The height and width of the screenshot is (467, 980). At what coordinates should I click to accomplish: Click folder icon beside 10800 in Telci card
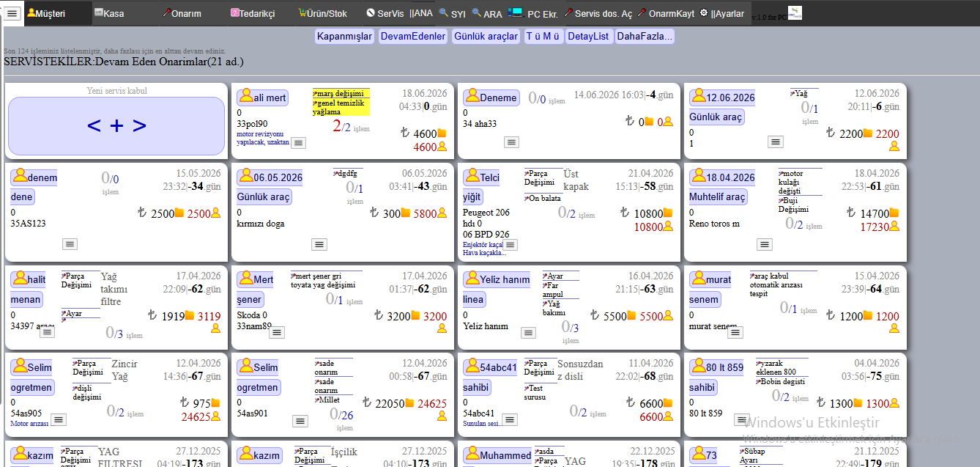pos(669,213)
